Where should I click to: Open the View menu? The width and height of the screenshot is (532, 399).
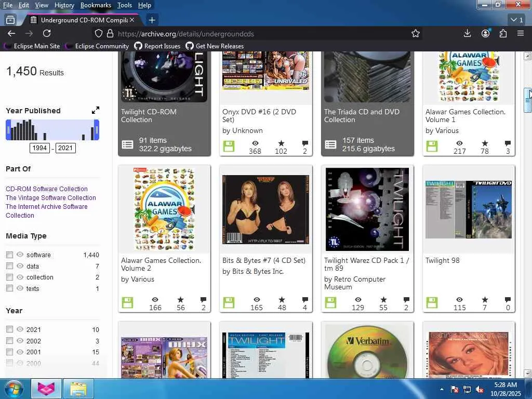pos(42,5)
